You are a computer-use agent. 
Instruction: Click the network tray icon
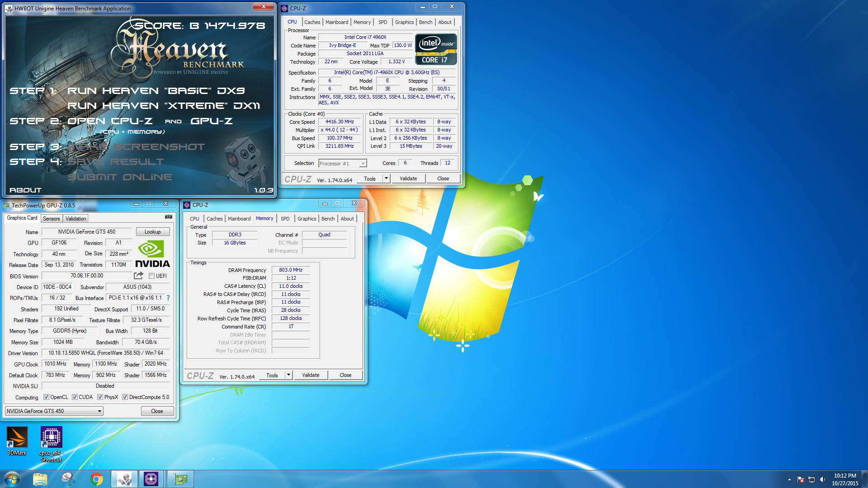811,479
